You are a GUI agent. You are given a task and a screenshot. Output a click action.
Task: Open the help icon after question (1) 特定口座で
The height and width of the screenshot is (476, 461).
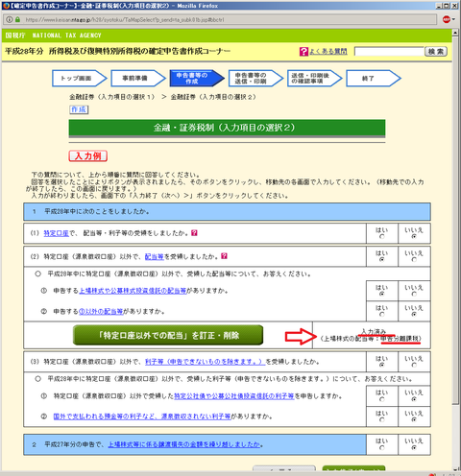[x=194, y=233]
